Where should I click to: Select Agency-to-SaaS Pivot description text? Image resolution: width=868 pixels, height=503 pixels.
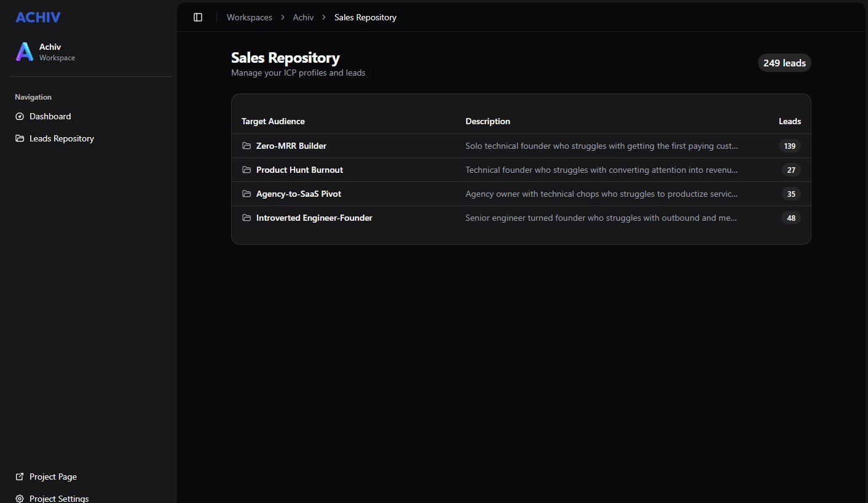pos(601,194)
